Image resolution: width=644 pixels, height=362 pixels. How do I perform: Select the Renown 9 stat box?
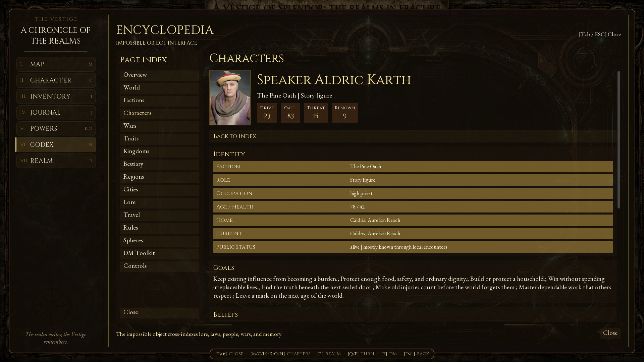pos(345,113)
